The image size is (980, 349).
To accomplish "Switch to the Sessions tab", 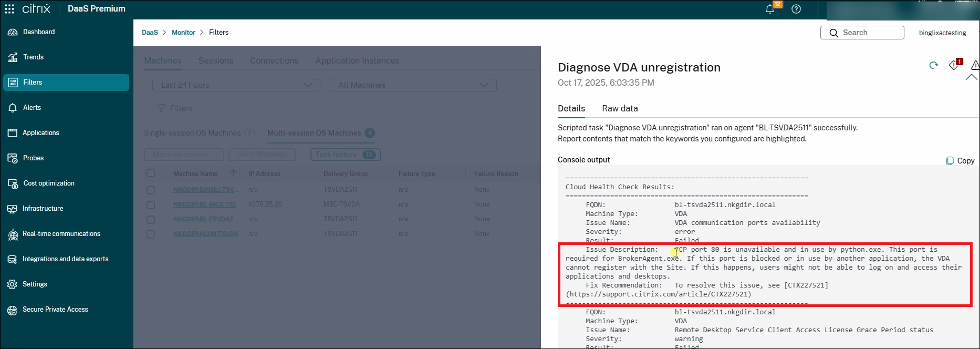I will (216, 61).
